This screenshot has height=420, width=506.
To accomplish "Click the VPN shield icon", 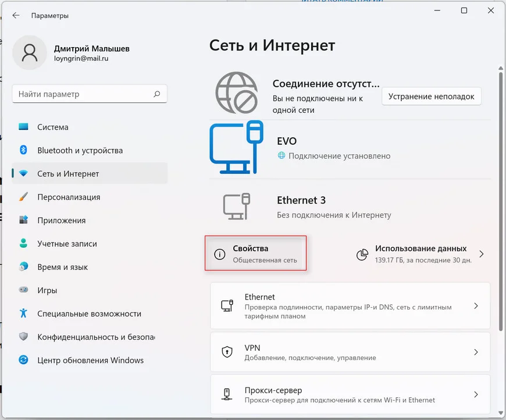I will coord(227,353).
